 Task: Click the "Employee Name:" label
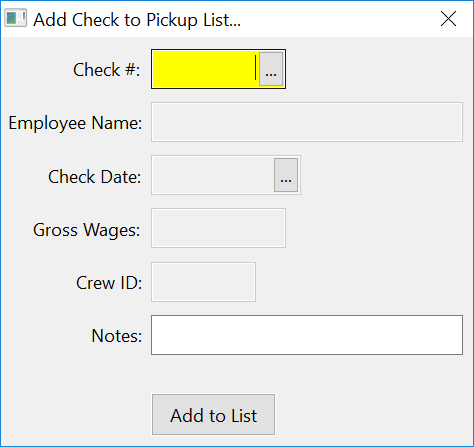click(x=75, y=123)
